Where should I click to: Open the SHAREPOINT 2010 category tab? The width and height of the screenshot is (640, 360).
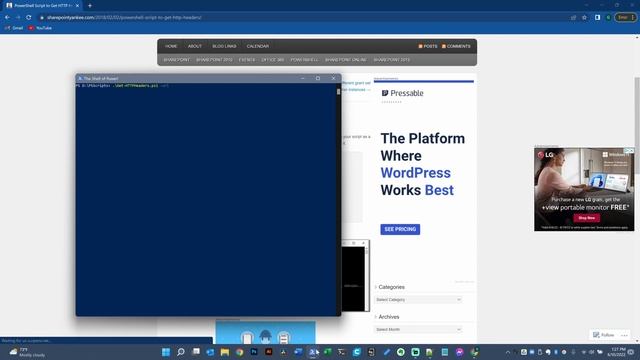[x=214, y=60]
